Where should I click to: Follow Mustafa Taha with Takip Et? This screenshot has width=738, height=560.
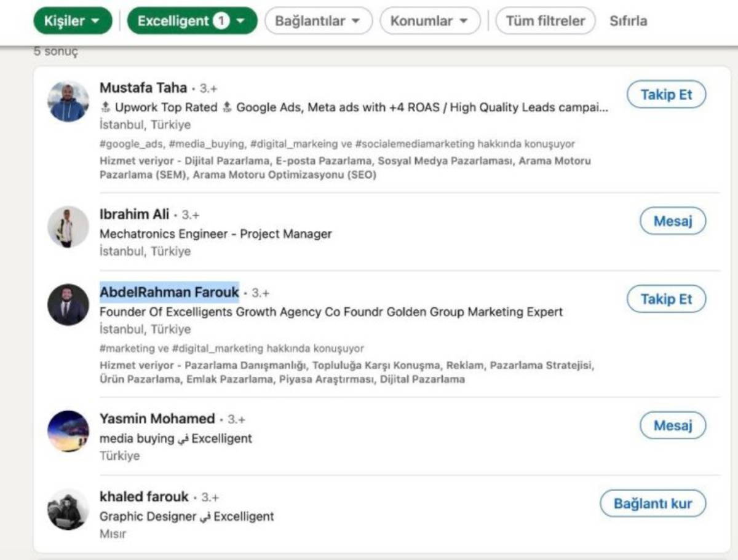666,95
